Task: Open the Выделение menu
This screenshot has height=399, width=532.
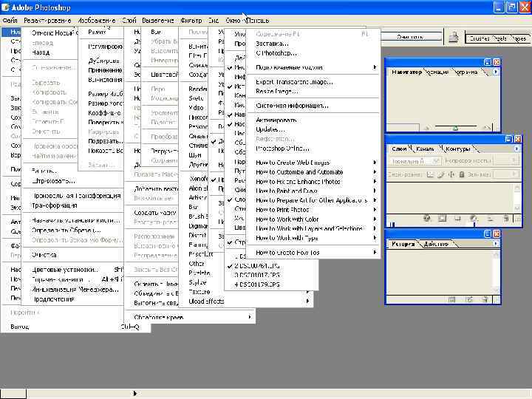Action: click(158, 21)
